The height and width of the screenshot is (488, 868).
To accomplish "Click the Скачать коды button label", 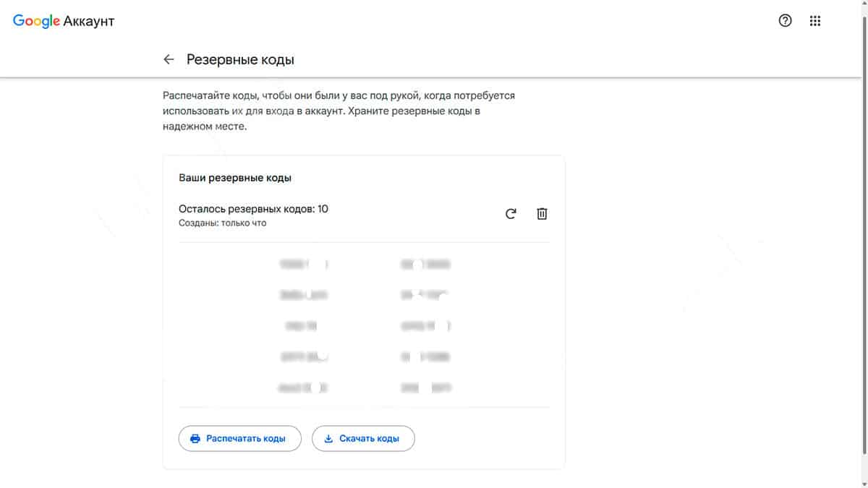I will coord(369,439).
